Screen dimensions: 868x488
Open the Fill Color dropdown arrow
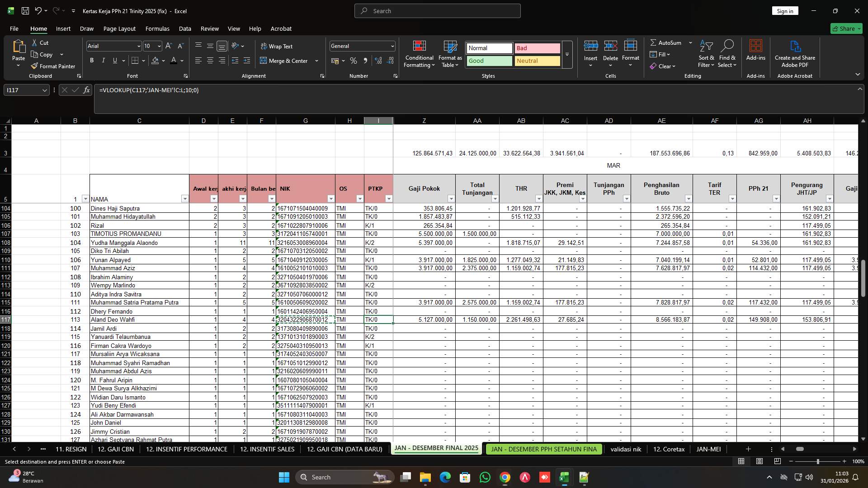click(x=163, y=61)
